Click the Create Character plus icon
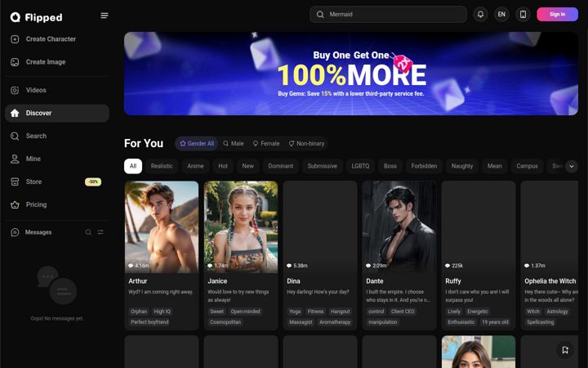 coord(15,39)
